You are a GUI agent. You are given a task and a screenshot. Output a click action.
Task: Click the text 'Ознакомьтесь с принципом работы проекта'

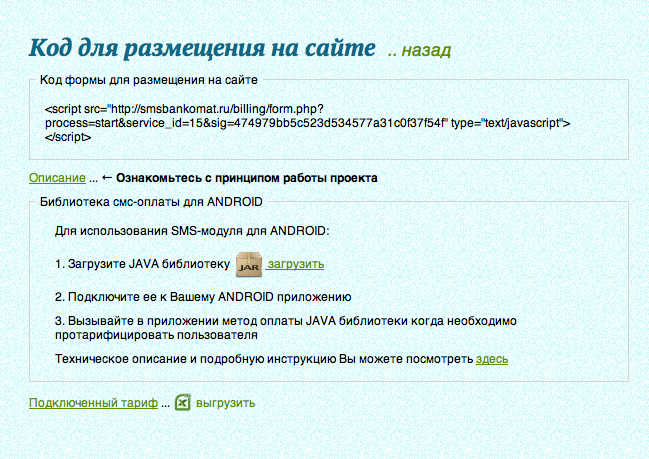247,178
